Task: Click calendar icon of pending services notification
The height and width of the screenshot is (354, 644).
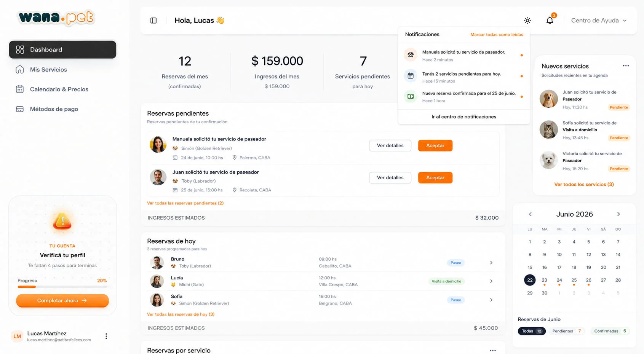Action: 411,76
